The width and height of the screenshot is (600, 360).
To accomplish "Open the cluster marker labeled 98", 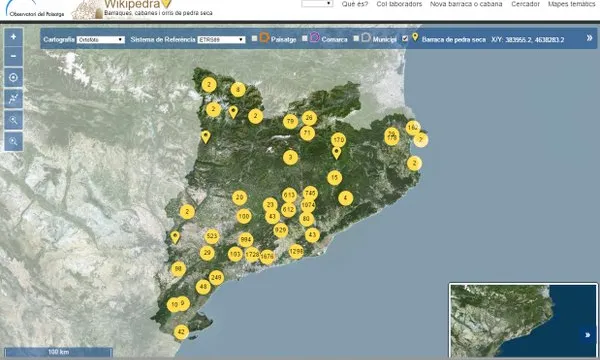I will pyautogui.click(x=178, y=269).
